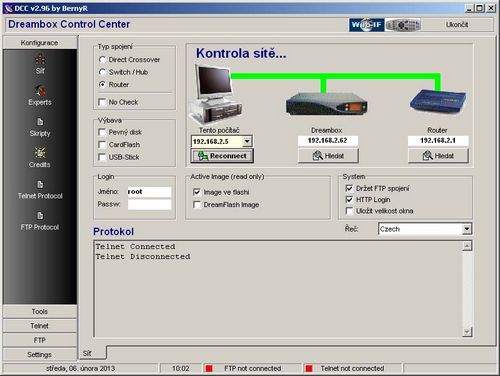The height and width of the screenshot is (376, 500).
Task: Expand the Tools section in sidebar
Action: click(40, 311)
